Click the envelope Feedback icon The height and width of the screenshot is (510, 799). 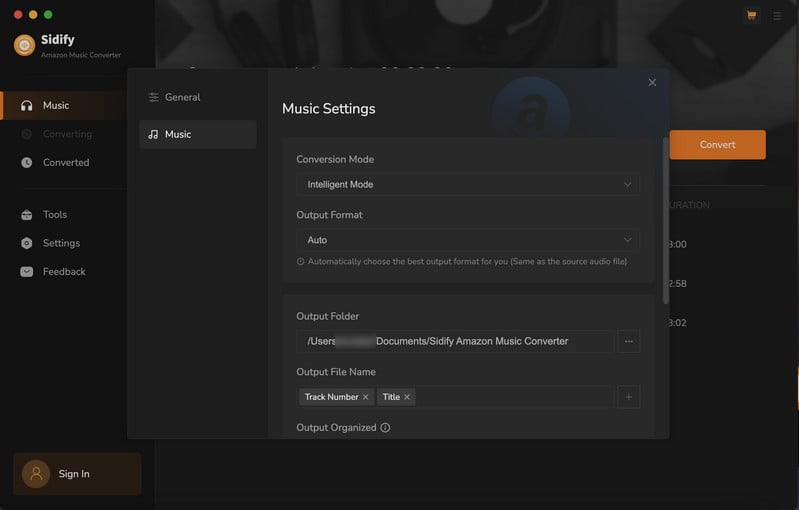26,272
